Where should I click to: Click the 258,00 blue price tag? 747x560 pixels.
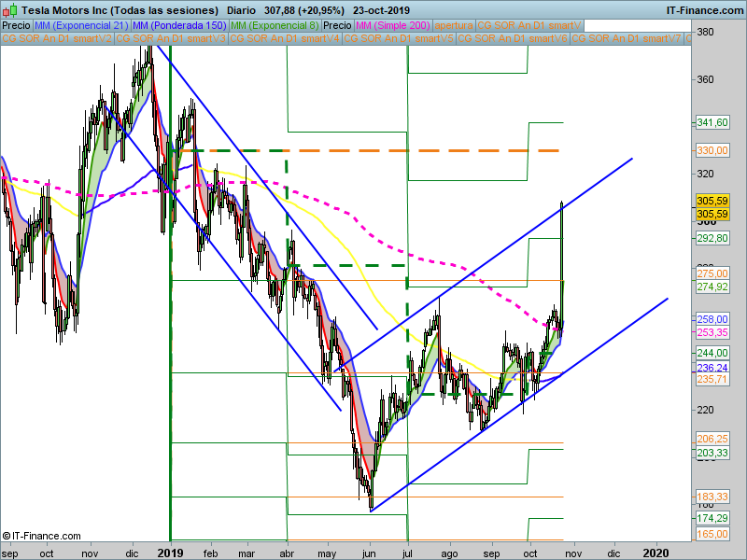pyautogui.click(x=712, y=319)
